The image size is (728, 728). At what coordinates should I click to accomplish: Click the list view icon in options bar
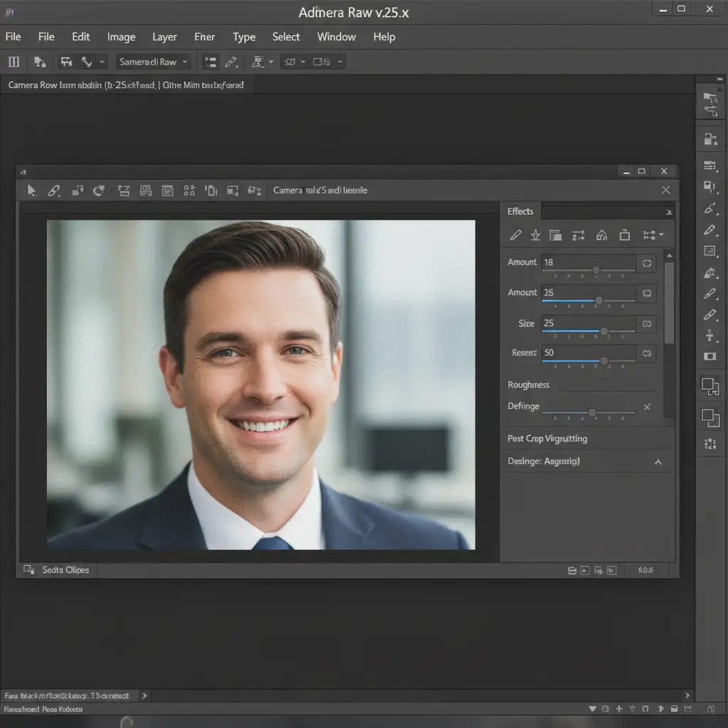tap(210, 62)
